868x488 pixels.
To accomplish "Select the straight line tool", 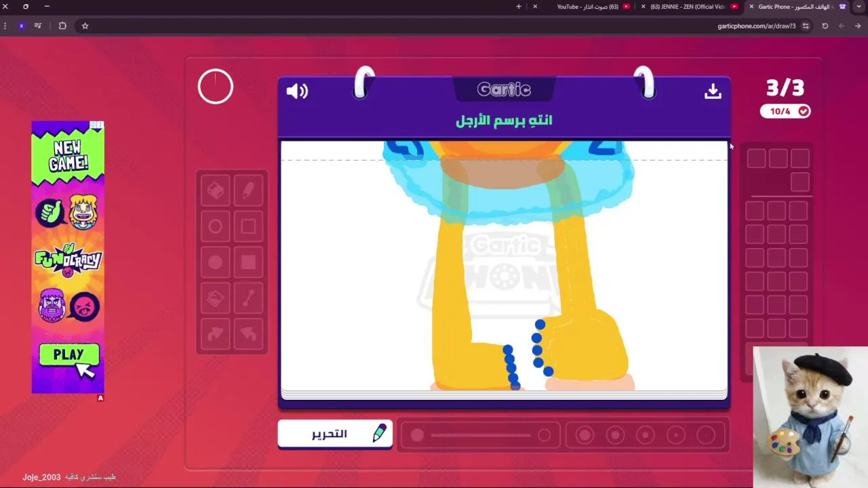I will click(248, 298).
